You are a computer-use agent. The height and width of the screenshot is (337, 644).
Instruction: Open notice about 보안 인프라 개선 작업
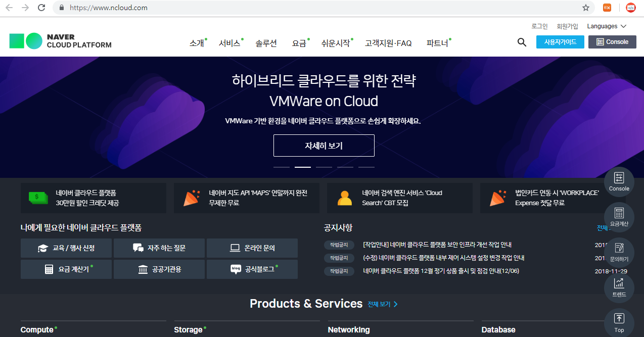click(438, 245)
